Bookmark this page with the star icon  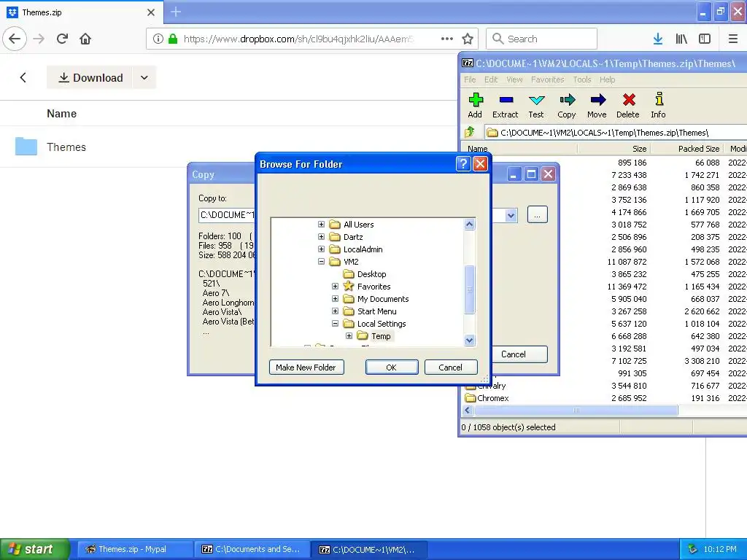pos(468,39)
